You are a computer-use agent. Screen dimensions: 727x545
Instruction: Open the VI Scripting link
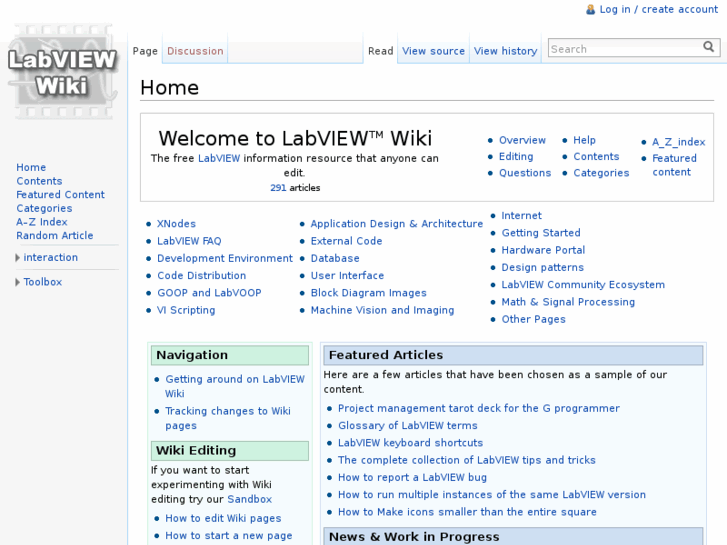pos(186,310)
